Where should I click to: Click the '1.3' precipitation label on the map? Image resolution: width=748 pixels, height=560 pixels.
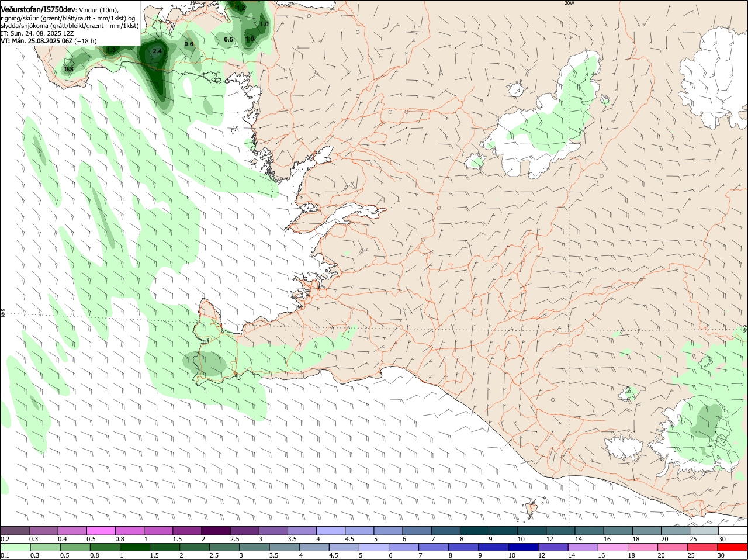111,50
